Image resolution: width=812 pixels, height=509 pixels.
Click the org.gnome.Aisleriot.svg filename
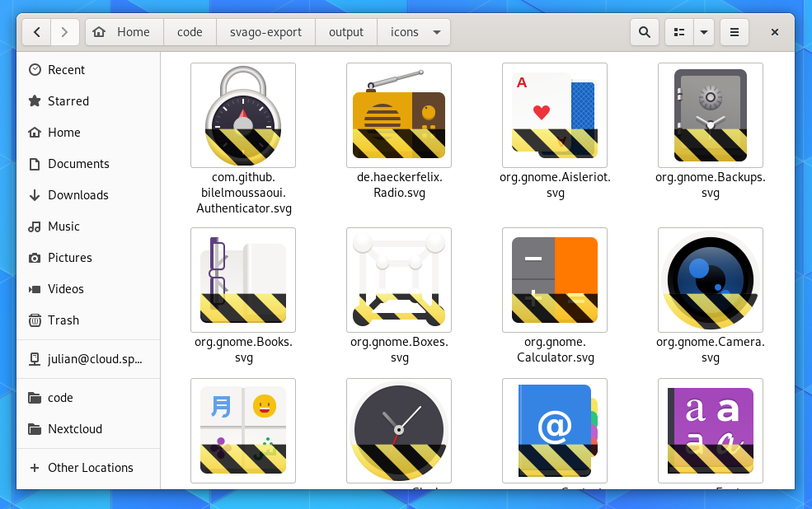[x=555, y=185]
